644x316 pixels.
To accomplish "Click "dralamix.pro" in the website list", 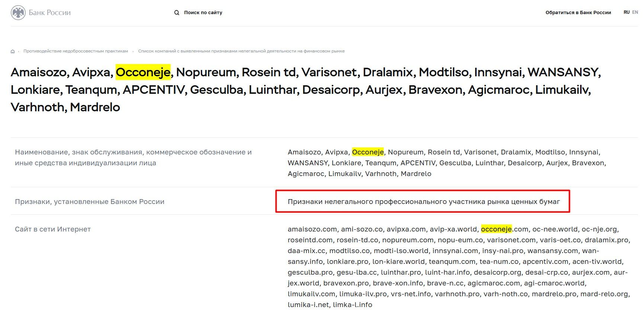I will (606, 240).
